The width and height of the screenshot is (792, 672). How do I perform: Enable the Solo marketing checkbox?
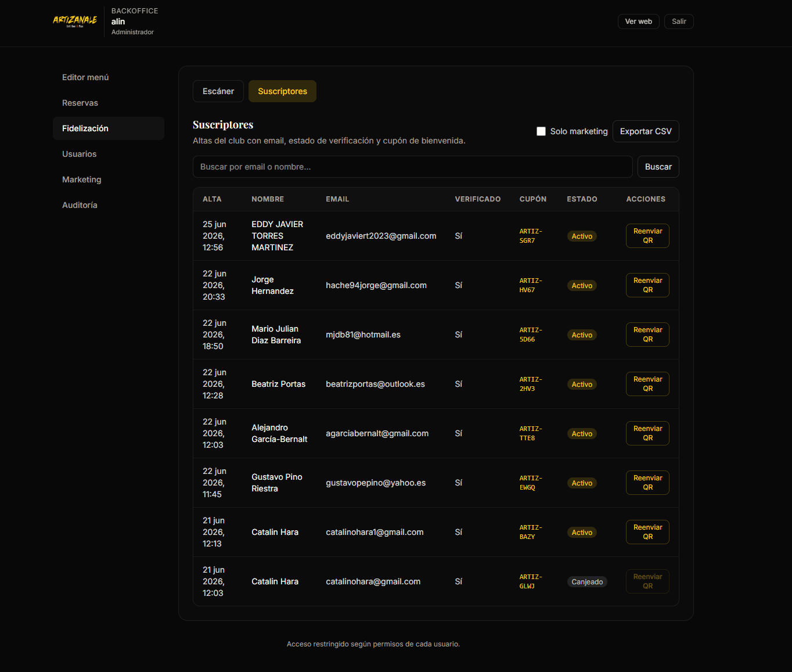point(541,131)
